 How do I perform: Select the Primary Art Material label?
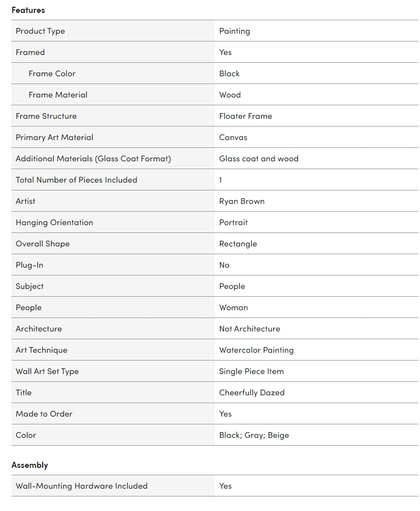tap(54, 137)
